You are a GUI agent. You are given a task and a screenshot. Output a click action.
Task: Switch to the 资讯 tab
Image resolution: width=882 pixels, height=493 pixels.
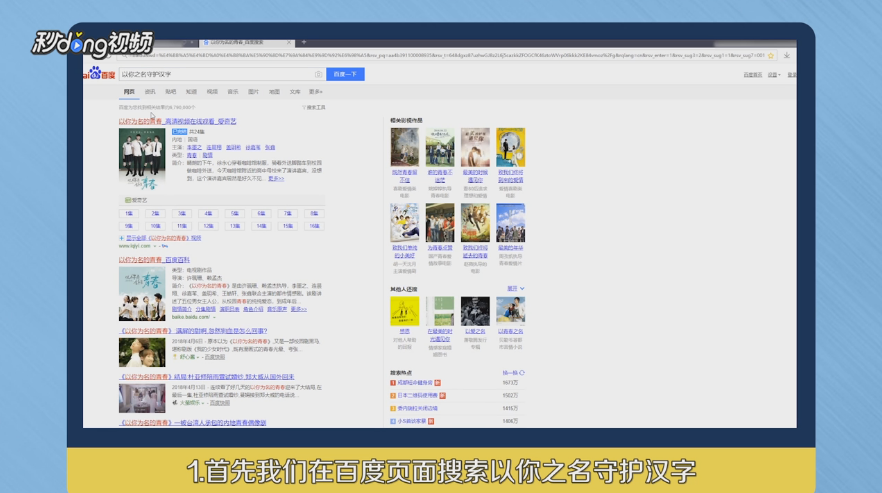(150, 92)
